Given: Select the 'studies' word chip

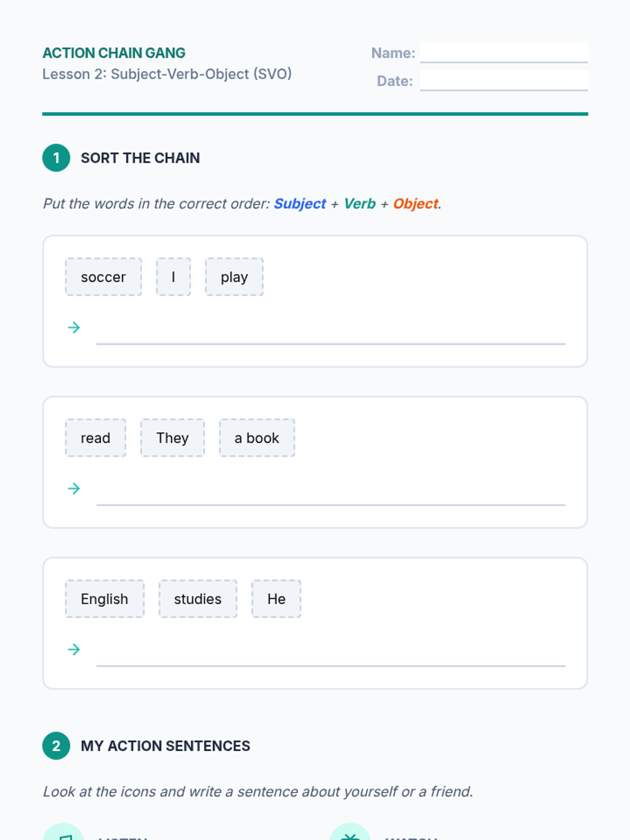Looking at the screenshot, I should [x=198, y=599].
